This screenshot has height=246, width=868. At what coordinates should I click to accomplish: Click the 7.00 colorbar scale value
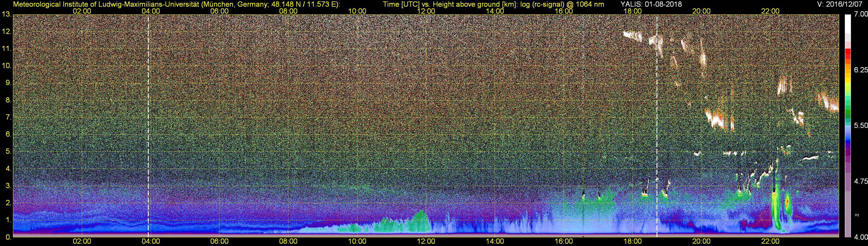861,14
